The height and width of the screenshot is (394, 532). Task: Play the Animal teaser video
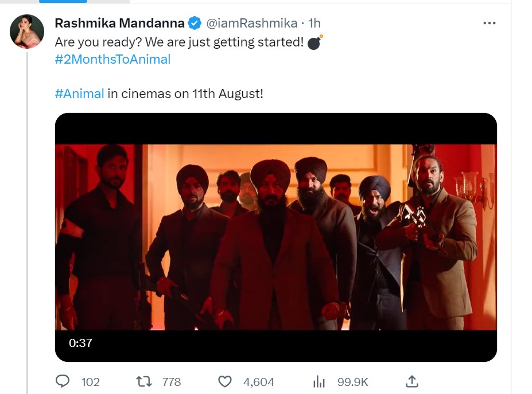275,237
